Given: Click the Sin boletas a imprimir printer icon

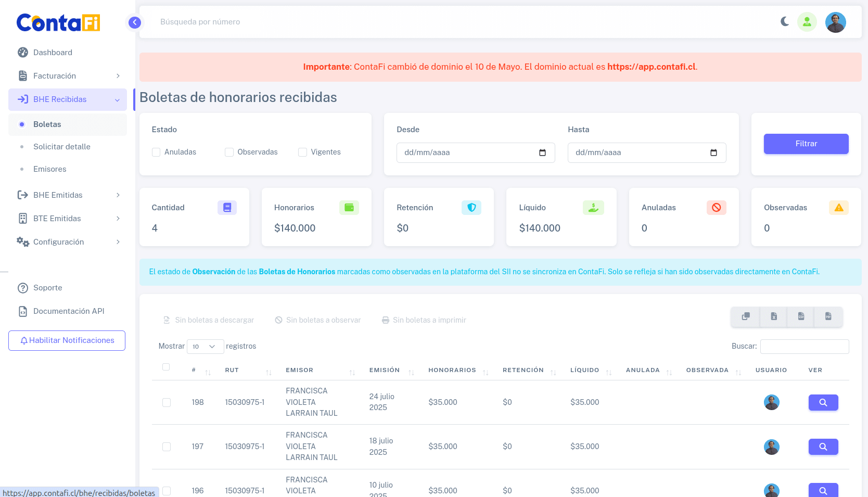Looking at the screenshot, I should coord(385,320).
